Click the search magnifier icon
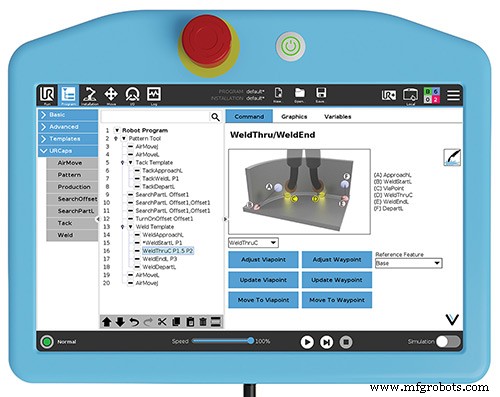The height and width of the screenshot is (397, 500). 215,117
